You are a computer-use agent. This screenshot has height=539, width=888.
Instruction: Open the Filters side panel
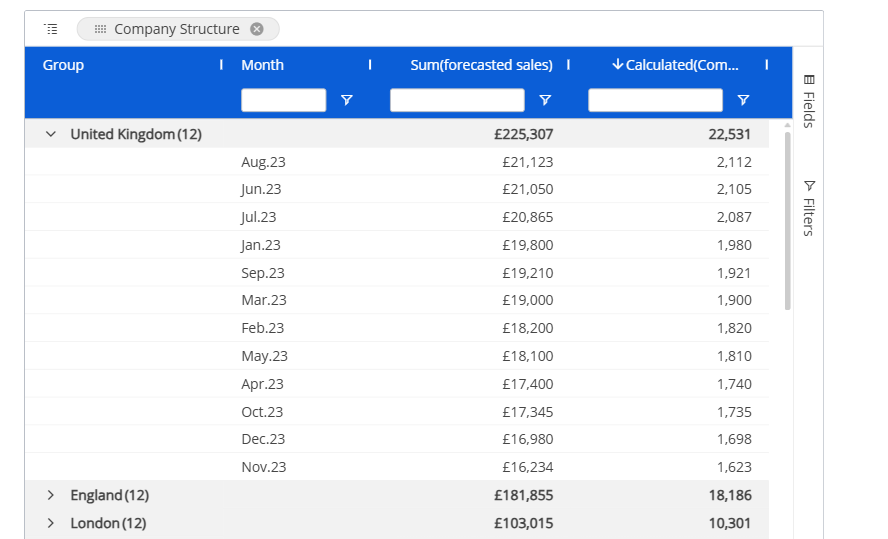click(809, 208)
